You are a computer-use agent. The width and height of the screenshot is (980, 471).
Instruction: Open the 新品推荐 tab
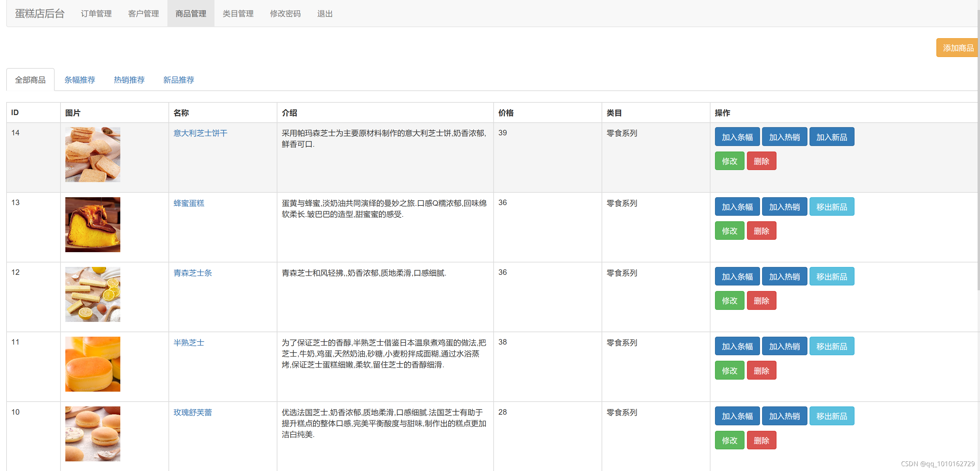point(178,80)
